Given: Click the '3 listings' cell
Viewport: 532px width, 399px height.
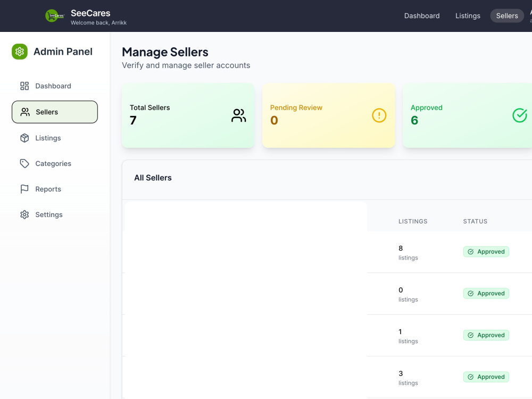Looking at the screenshot, I should click(408, 378).
